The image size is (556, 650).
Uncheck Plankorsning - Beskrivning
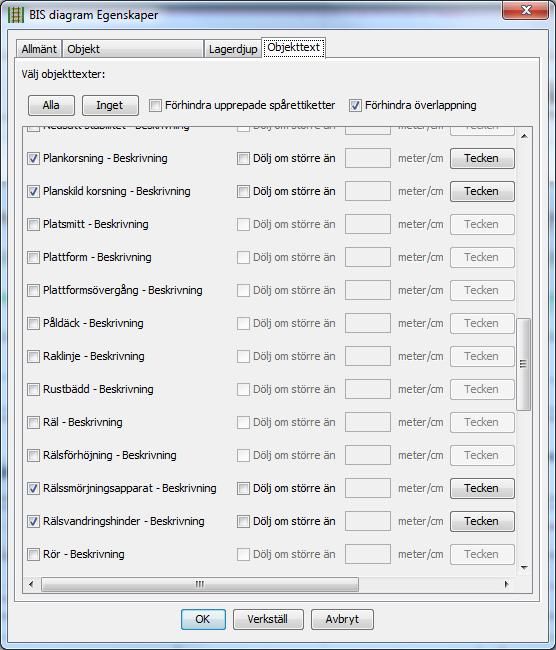[x=33, y=158]
